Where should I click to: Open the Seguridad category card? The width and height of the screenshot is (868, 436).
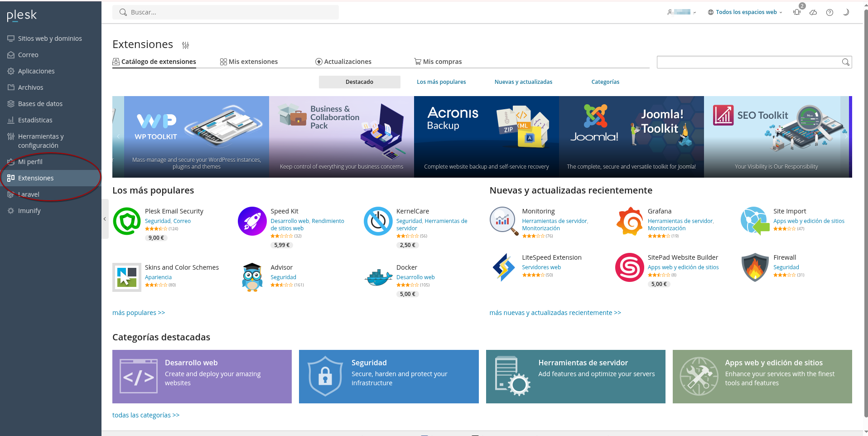click(x=389, y=377)
